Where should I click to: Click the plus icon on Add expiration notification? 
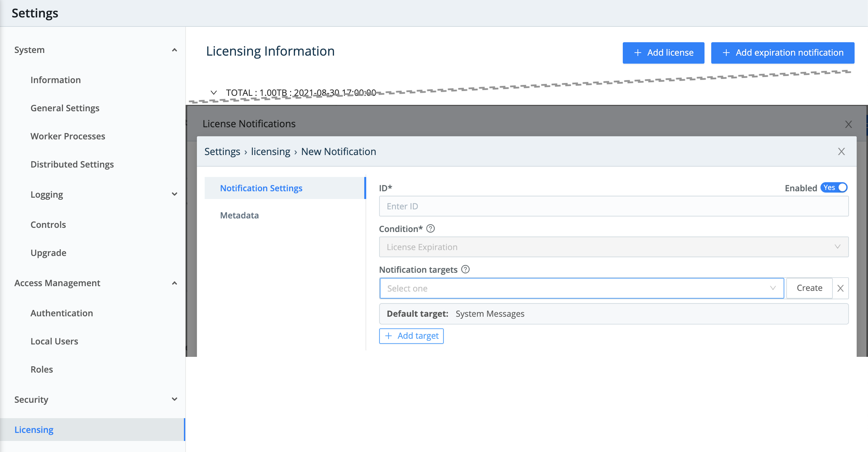coord(727,53)
